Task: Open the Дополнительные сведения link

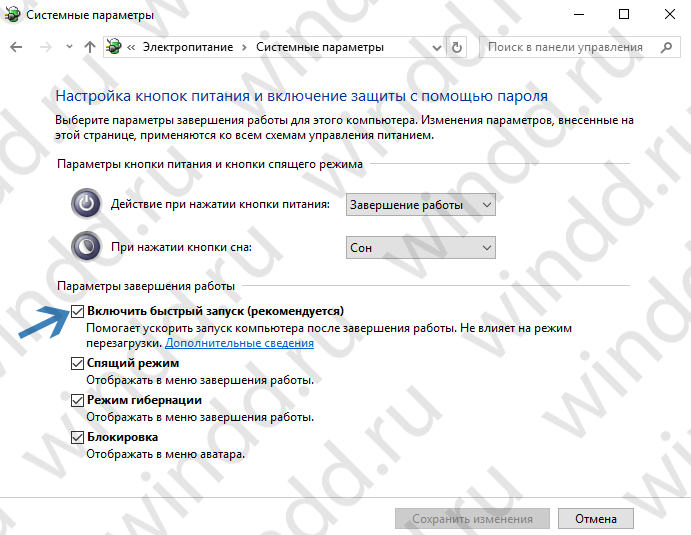Action: (x=239, y=343)
